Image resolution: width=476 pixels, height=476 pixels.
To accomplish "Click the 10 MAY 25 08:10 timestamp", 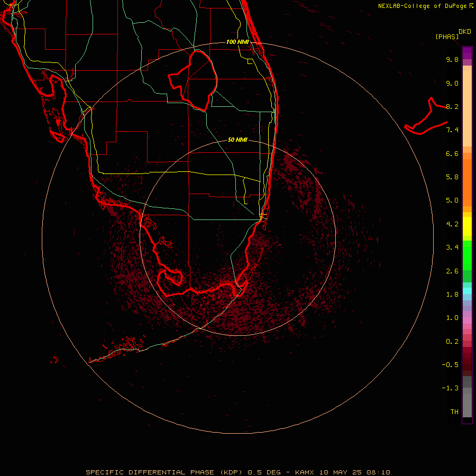I will pyautogui.click(x=354, y=472).
